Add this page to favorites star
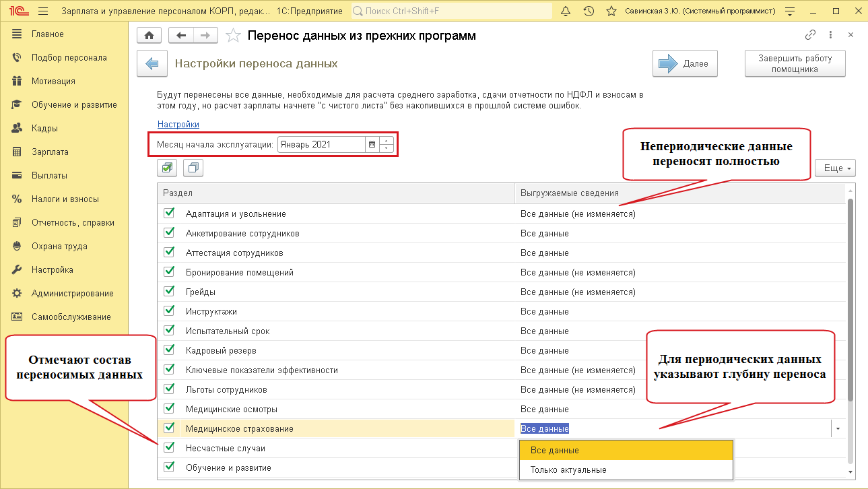Image resolution: width=868 pixels, height=489 pixels. pos(233,36)
